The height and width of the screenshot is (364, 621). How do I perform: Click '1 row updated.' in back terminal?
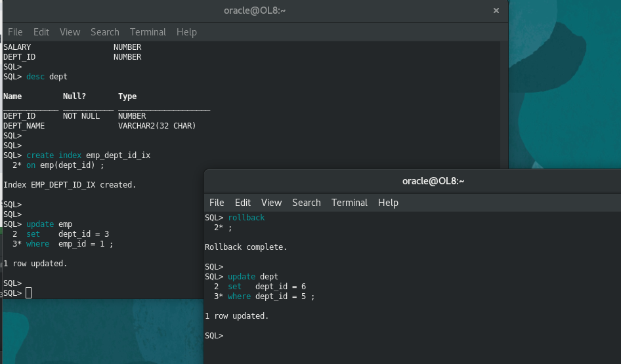(x=35, y=264)
